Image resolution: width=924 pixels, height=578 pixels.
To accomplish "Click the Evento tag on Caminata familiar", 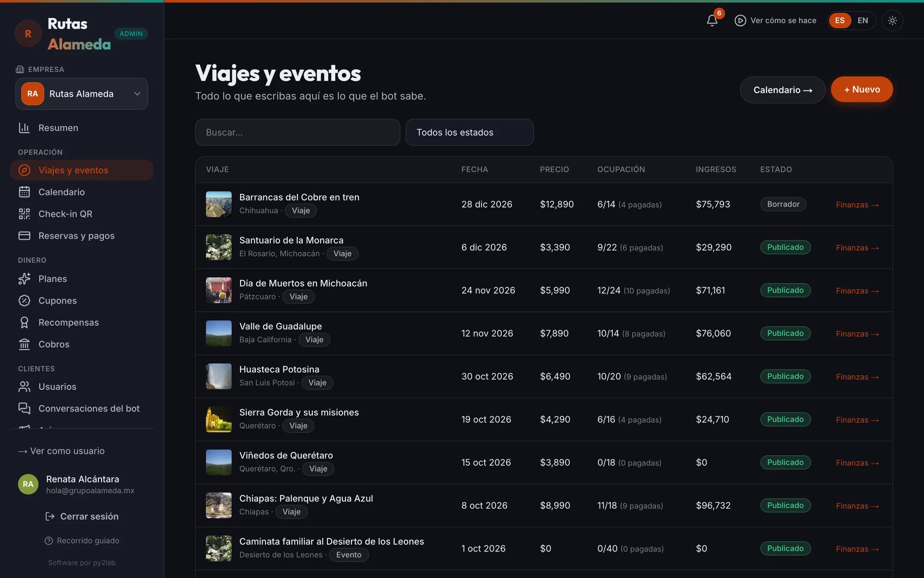I will click(x=349, y=555).
